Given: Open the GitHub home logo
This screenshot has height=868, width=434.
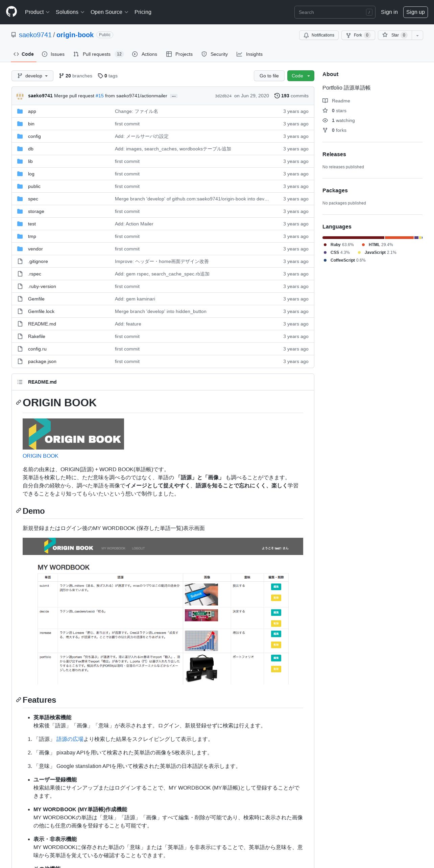Looking at the screenshot, I should [11, 12].
